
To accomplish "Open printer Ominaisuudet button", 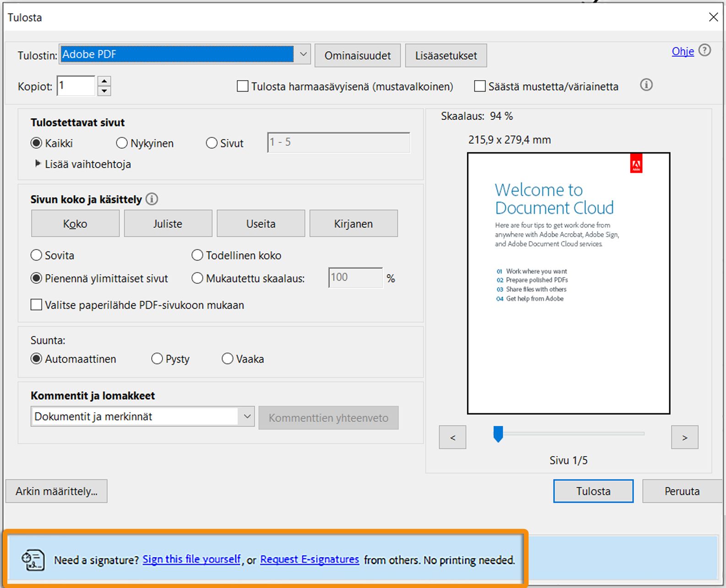I will pos(358,55).
